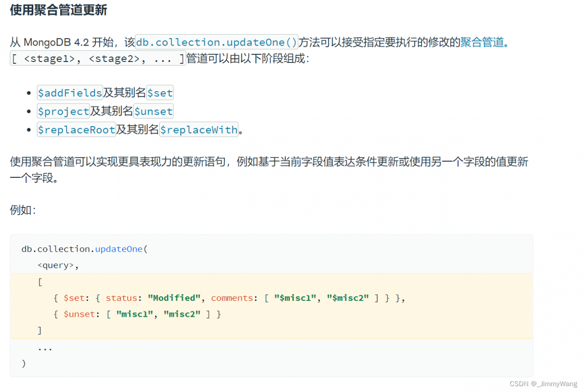The width and height of the screenshot is (584, 392).
Task: Click the $set alias link
Action: tap(160, 93)
